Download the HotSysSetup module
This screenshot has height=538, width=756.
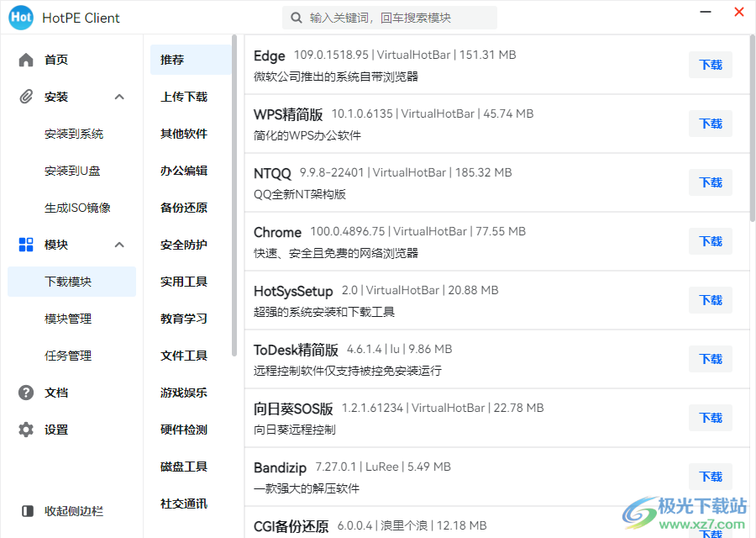pos(710,300)
